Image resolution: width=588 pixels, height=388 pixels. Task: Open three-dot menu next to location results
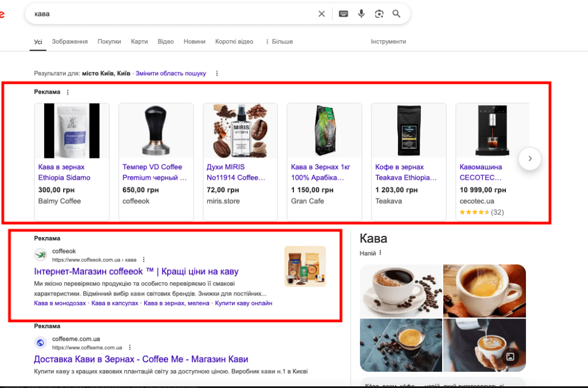pos(216,73)
